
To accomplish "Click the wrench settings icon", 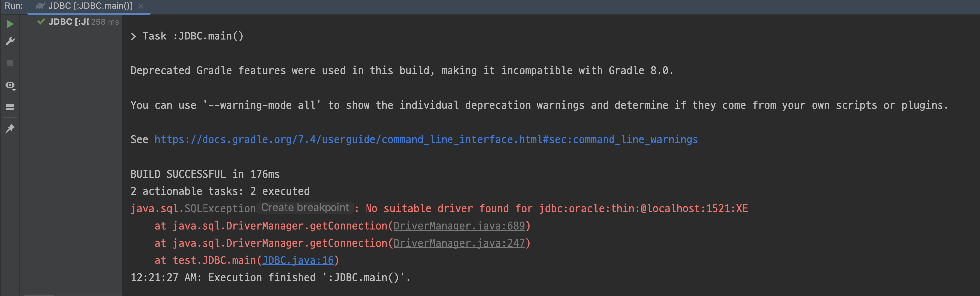I will [10, 41].
